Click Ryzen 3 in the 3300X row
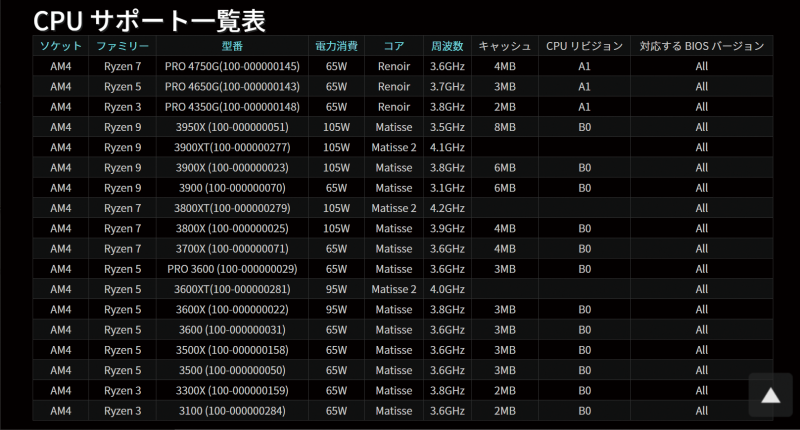This screenshot has width=800, height=430. coord(122,391)
